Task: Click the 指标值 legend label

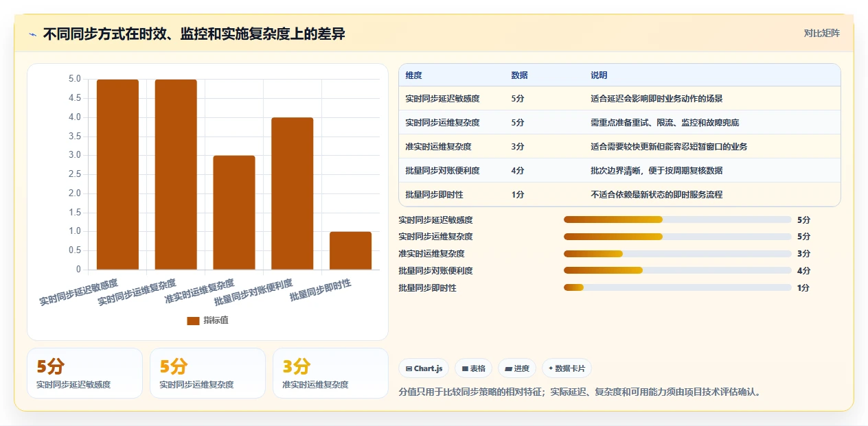Action: 216,320
